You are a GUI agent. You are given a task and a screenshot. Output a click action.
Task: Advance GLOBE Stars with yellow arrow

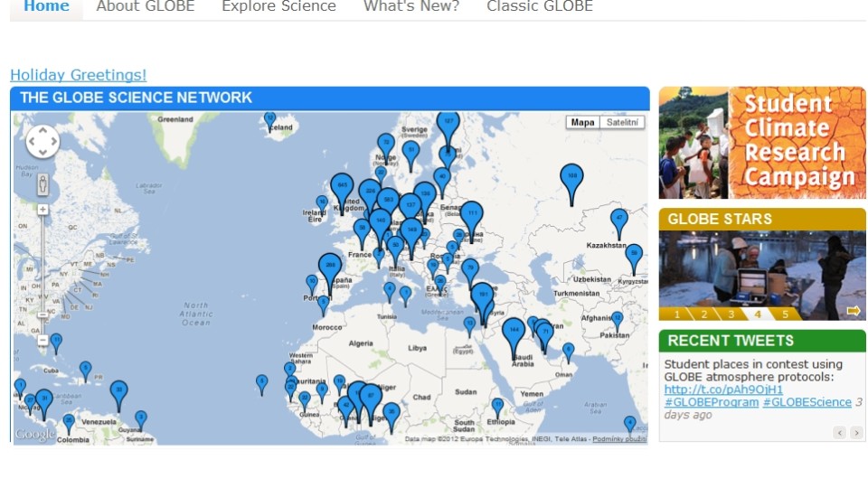point(854,311)
